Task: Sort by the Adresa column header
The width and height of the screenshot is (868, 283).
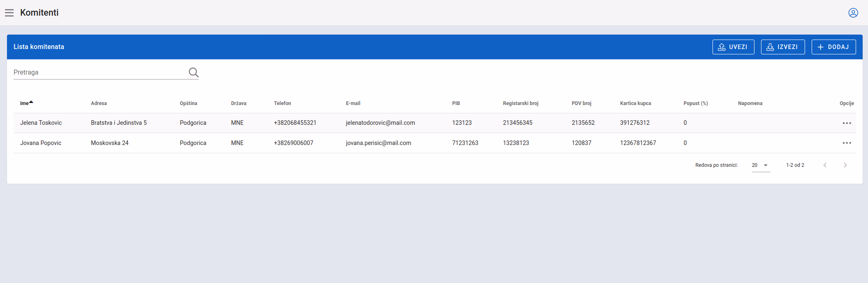Action: 99,103
